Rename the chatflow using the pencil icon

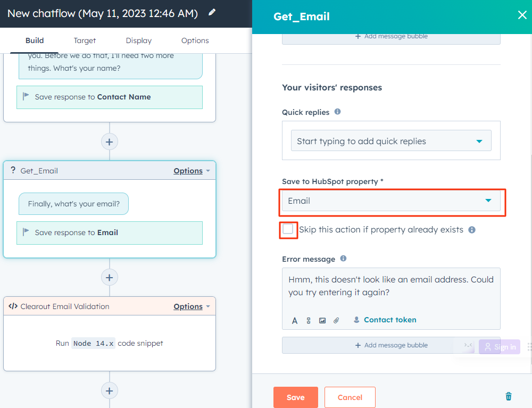coord(212,13)
